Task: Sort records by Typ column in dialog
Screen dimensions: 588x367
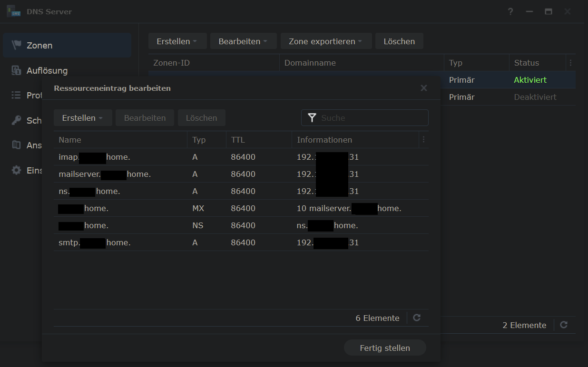Action: [x=207, y=140]
